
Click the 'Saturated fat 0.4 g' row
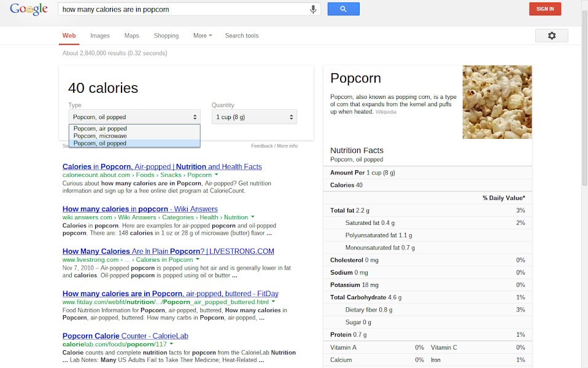point(428,222)
